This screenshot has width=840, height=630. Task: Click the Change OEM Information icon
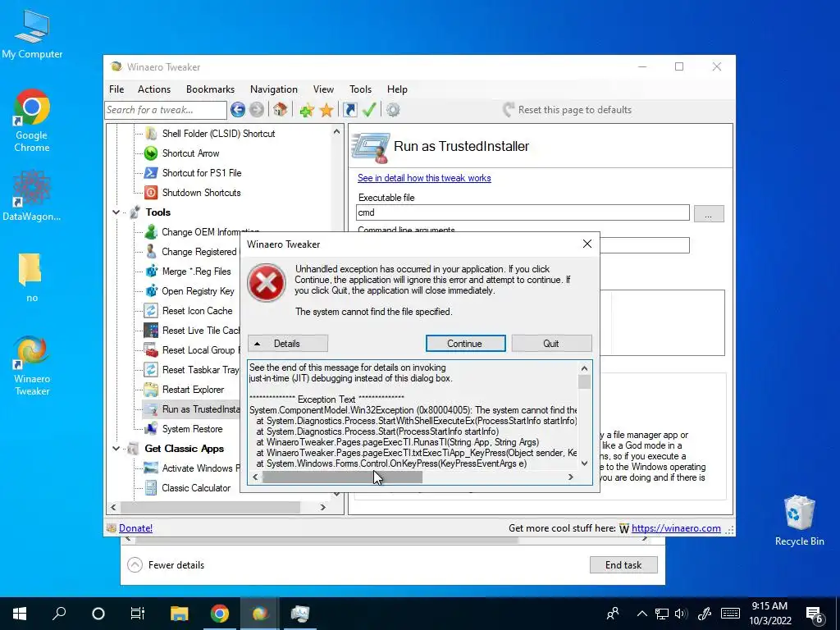point(151,231)
